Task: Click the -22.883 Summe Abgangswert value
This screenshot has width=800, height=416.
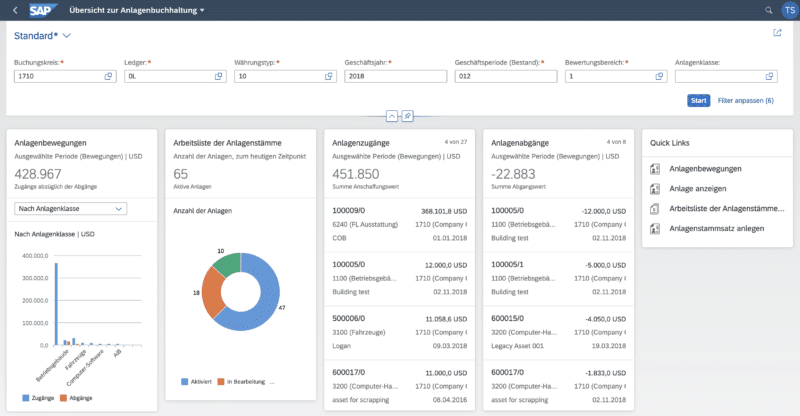Action: pos(513,174)
